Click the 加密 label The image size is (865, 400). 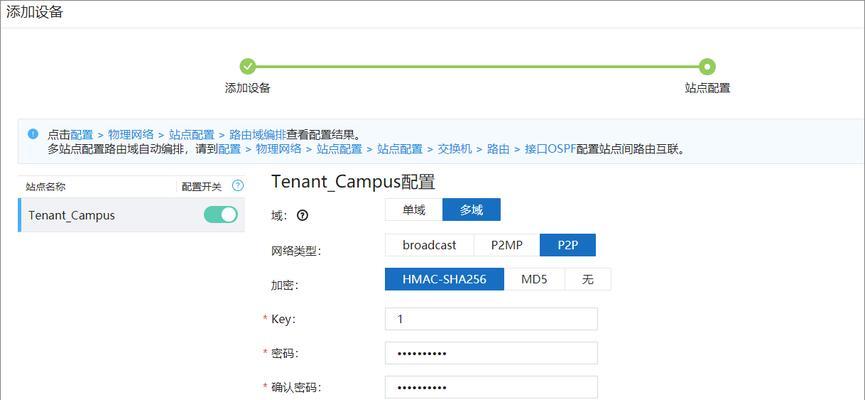pyautogui.click(x=285, y=285)
